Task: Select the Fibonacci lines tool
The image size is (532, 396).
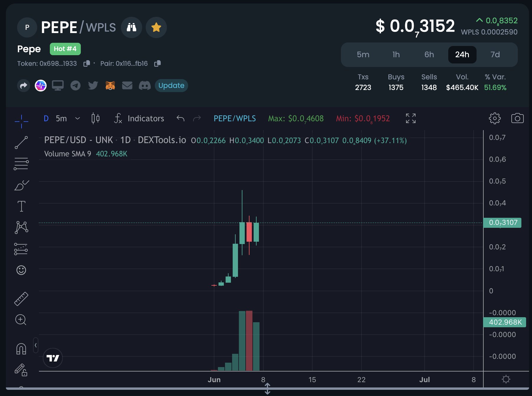Action: coord(21,164)
